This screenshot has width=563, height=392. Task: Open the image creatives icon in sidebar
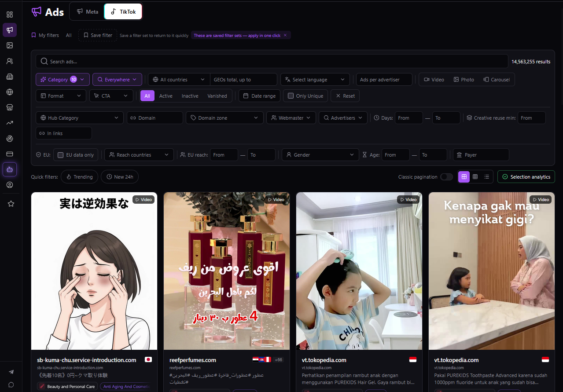tap(10, 45)
